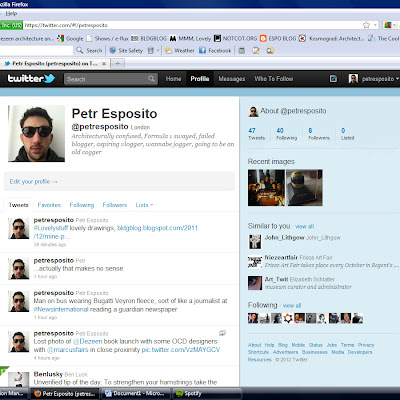Click the search magnifier icon in Twitter bar
400x400 pixels.
(x=151, y=79)
